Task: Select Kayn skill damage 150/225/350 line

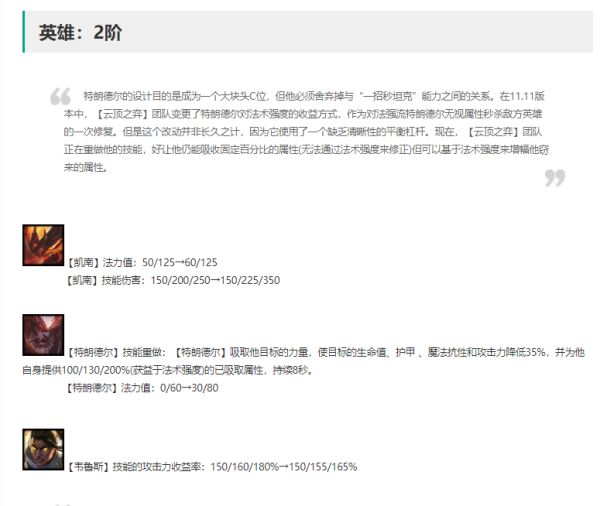Action: pos(173,280)
